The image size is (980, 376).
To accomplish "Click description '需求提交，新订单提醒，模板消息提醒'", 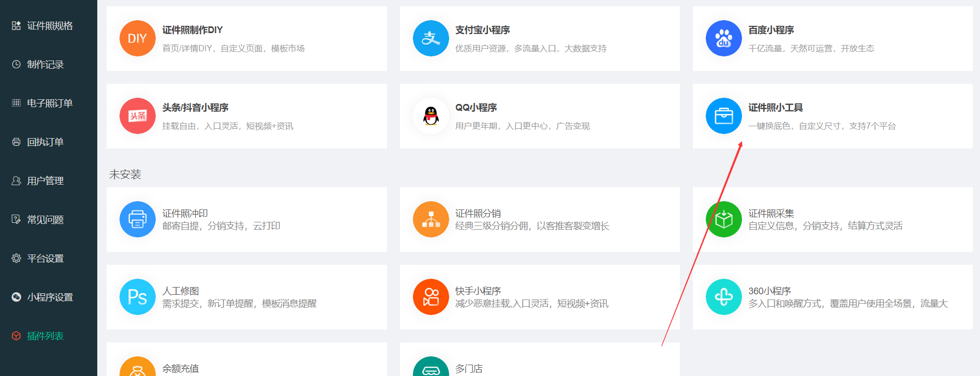I will (239, 304).
